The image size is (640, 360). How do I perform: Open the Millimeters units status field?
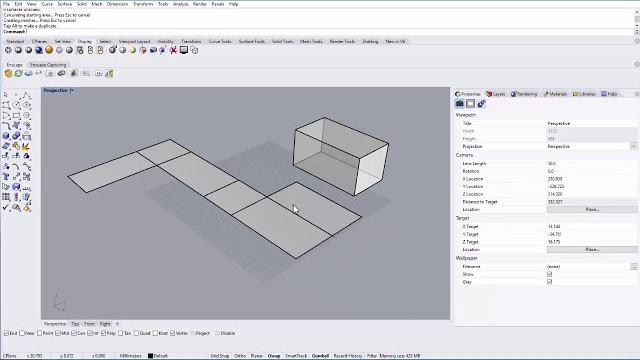(131, 356)
